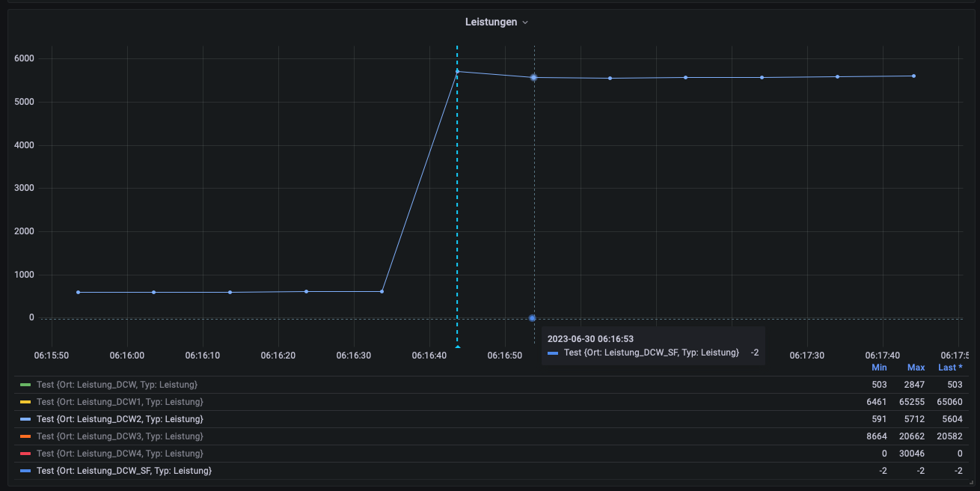This screenshot has width=980, height=491.
Task: Sort legend by Max column
Action: pyautogui.click(x=916, y=368)
